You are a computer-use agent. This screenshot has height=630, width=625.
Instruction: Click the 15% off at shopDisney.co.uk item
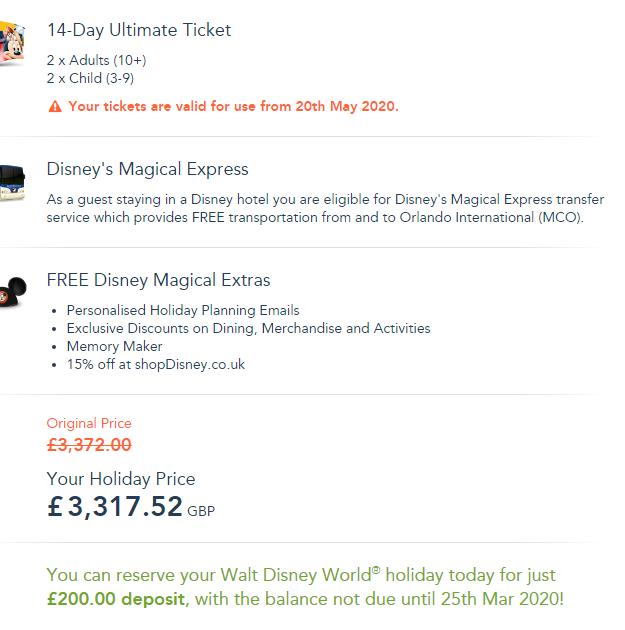pyautogui.click(x=155, y=364)
